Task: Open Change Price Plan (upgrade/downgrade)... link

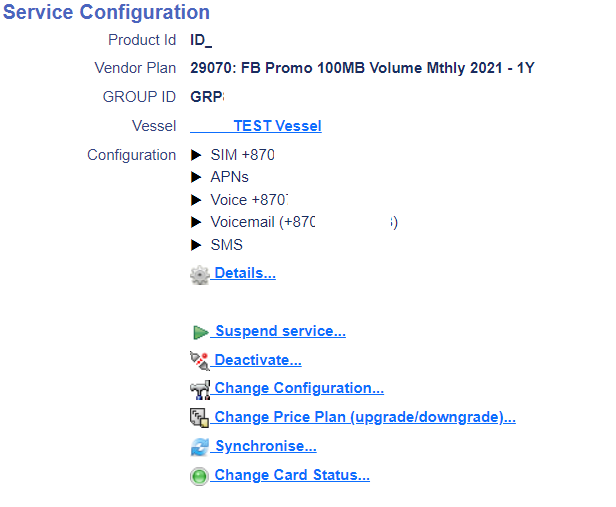Action: [x=365, y=417]
